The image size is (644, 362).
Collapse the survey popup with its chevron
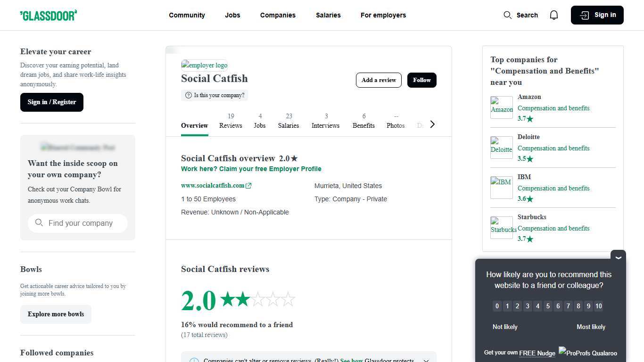[618, 257]
